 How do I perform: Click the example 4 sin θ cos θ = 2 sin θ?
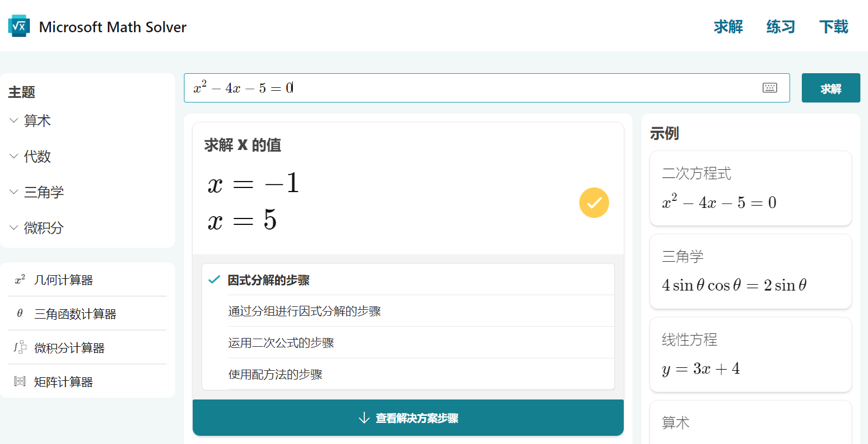tap(734, 285)
